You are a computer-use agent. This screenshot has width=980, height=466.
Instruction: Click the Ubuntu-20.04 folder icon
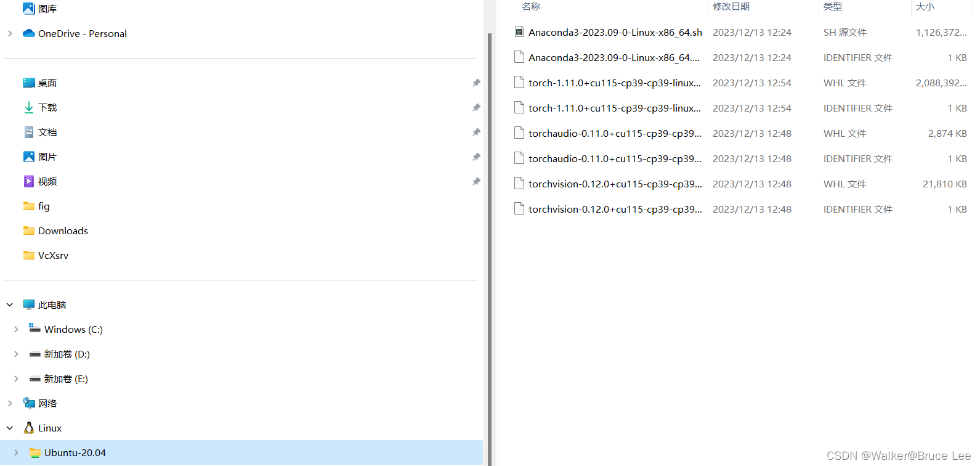click(34, 452)
